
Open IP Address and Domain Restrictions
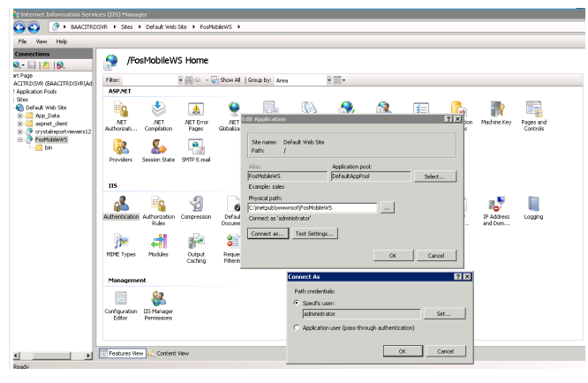496,211
